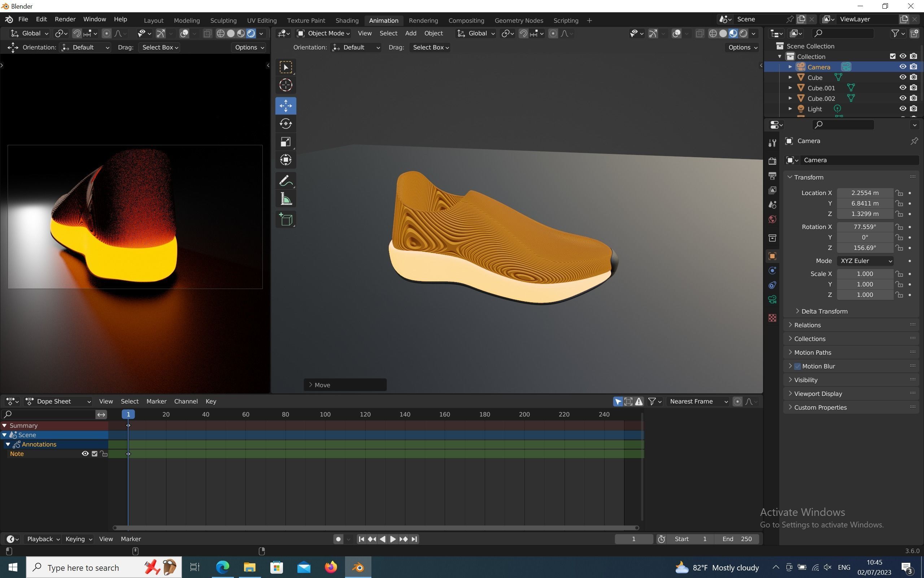Click the Add workspace plus button
Screen dimensions: 924x578
[x=589, y=21]
